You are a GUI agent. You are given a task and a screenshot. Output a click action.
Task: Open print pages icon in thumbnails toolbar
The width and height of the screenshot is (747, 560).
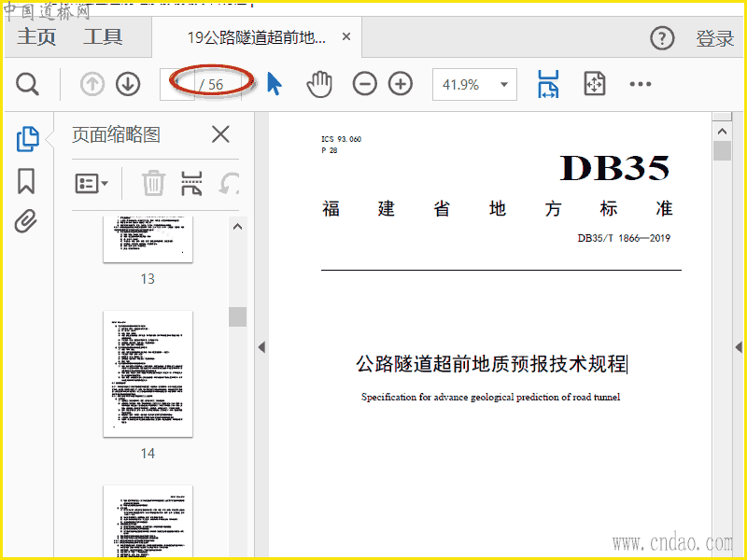[191, 183]
